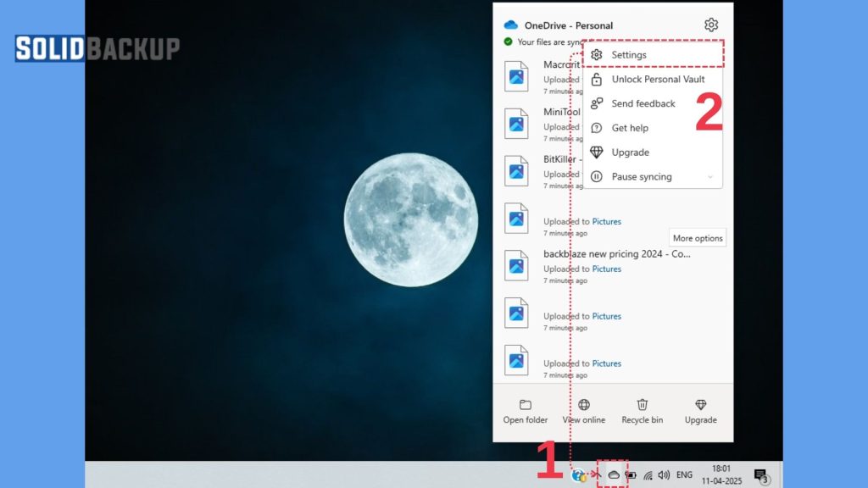Viewport: 868px width, 488px height.
Task: Click the backblaze new pricing 2024 filename
Action: [617, 254]
